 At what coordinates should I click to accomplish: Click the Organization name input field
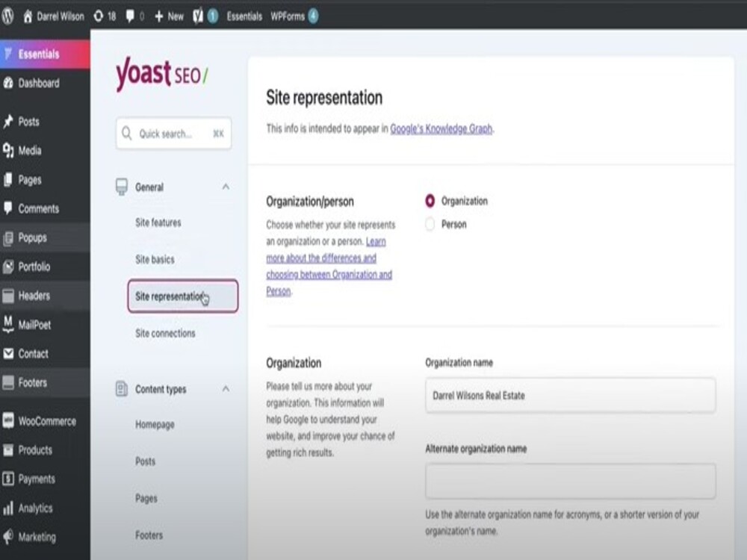570,395
